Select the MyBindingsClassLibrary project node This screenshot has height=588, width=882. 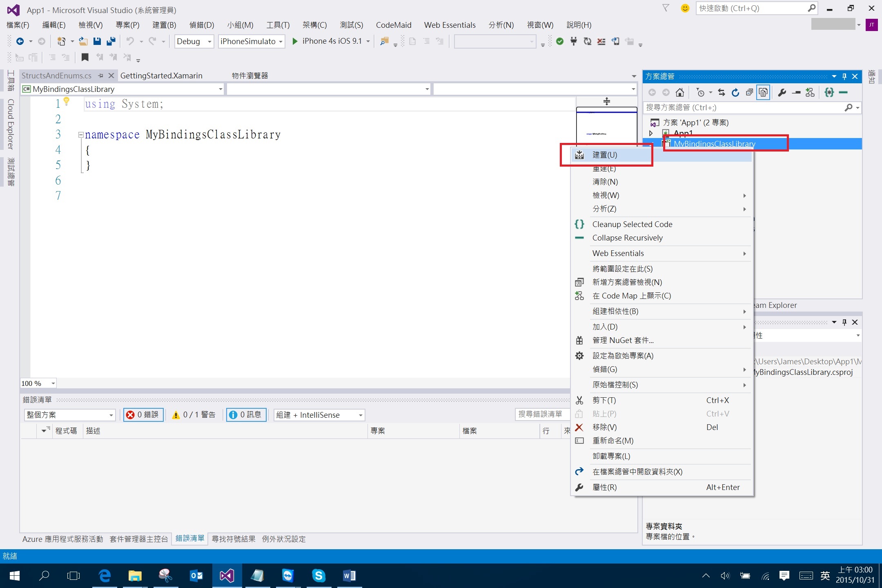tap(714, 144)
